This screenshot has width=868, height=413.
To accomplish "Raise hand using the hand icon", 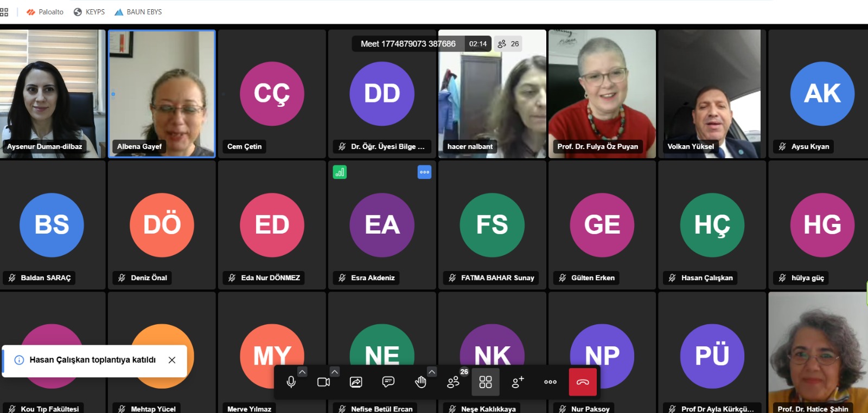I will pos(420,382).
